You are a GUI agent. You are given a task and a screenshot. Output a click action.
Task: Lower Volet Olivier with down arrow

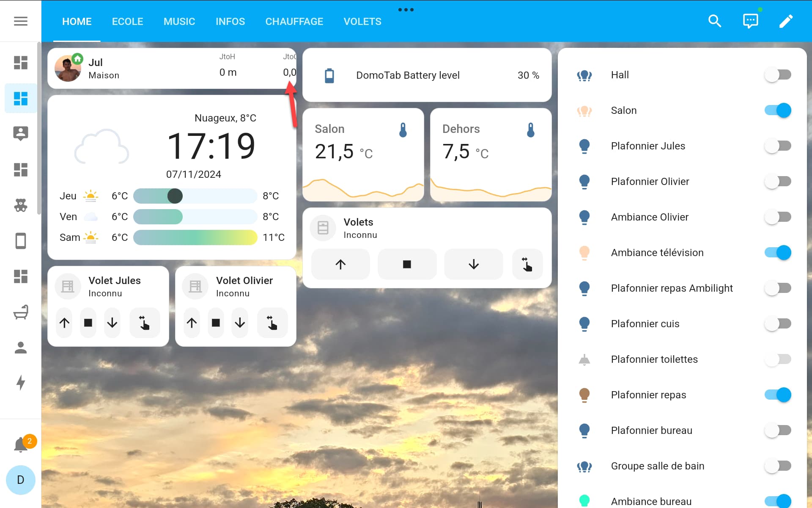[x=240, y=323]
